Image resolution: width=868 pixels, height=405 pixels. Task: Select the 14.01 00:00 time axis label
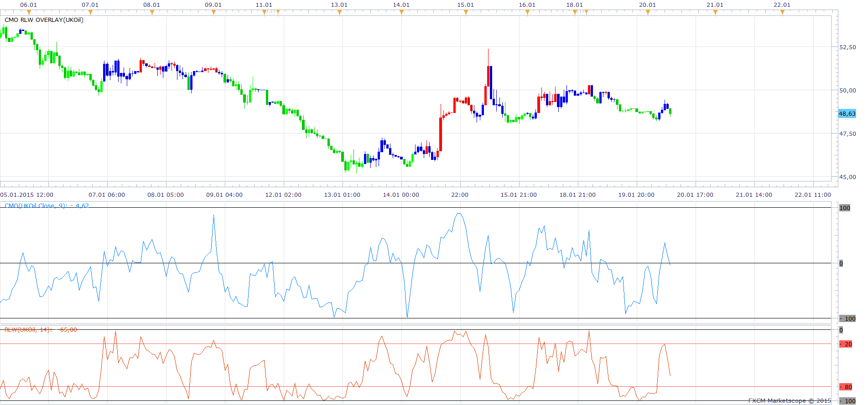tap(401, 195)
